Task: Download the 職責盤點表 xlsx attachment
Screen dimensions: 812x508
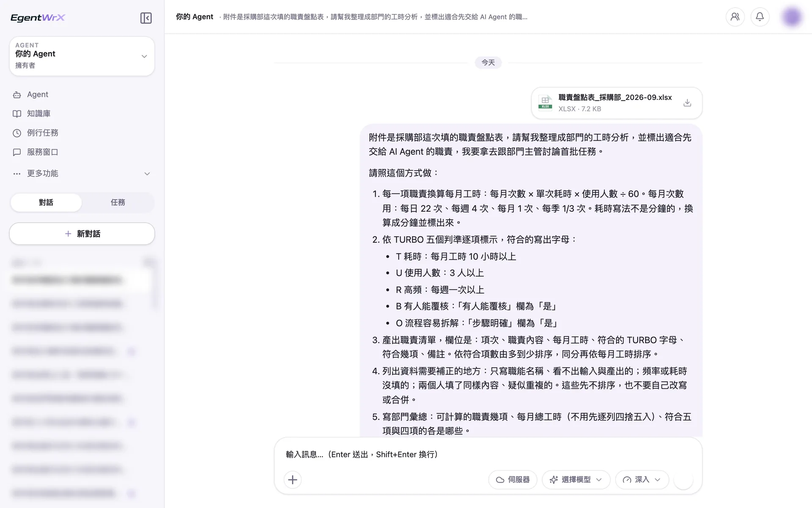Action: (687, 103)
